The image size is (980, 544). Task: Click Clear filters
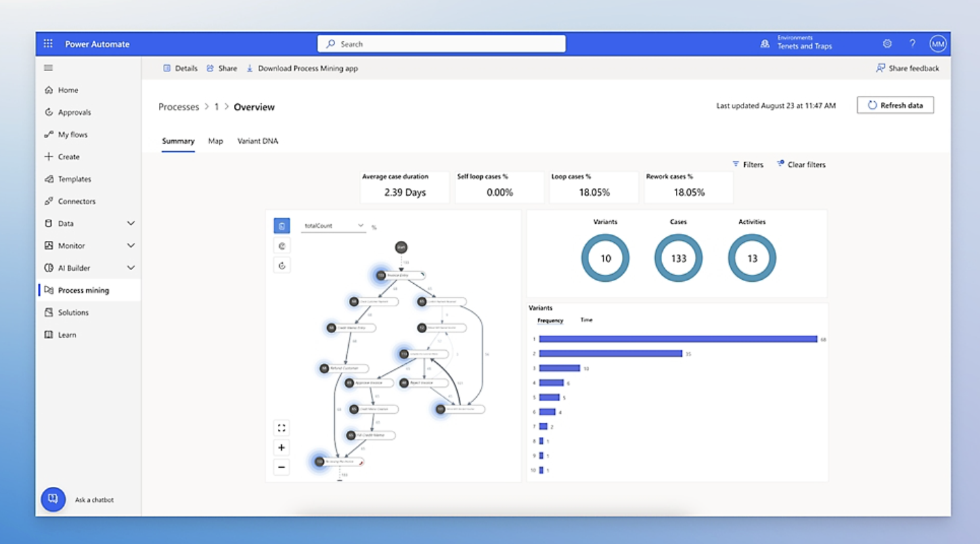pyautogui.click(x=801, y=165)
